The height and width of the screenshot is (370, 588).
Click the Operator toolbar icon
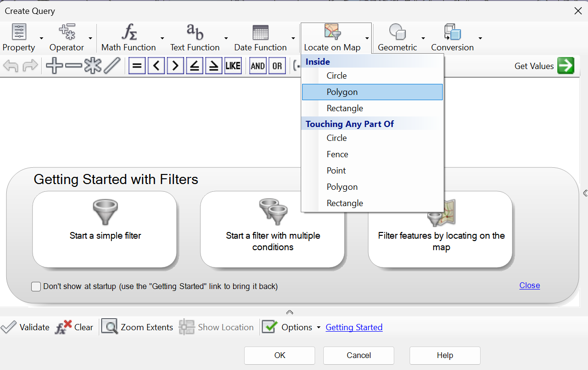[67, 33]
